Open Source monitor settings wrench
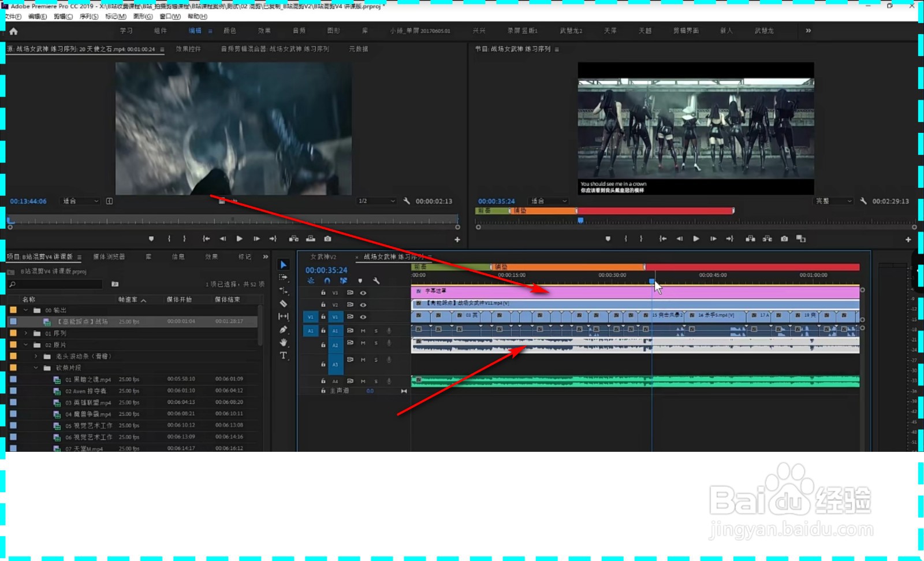Image resolution: width=924 pixels, height=561 pixels. point(407,201)
